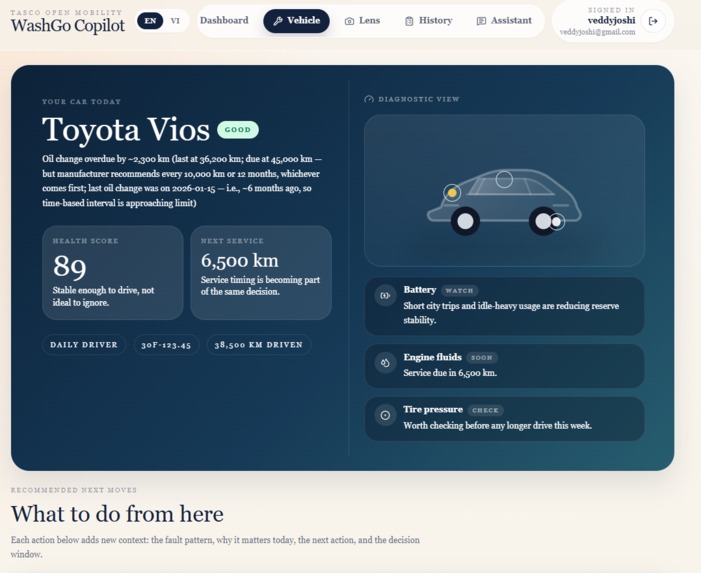Open the Next Service card
Screen dimensions: 701x573
point(261,273)
